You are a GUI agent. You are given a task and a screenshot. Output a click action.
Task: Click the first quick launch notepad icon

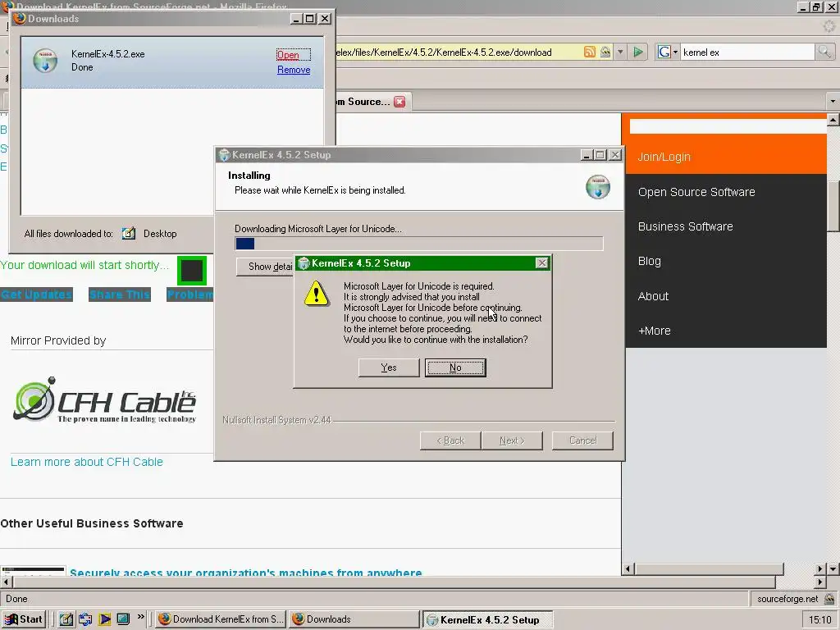(66, 619)
